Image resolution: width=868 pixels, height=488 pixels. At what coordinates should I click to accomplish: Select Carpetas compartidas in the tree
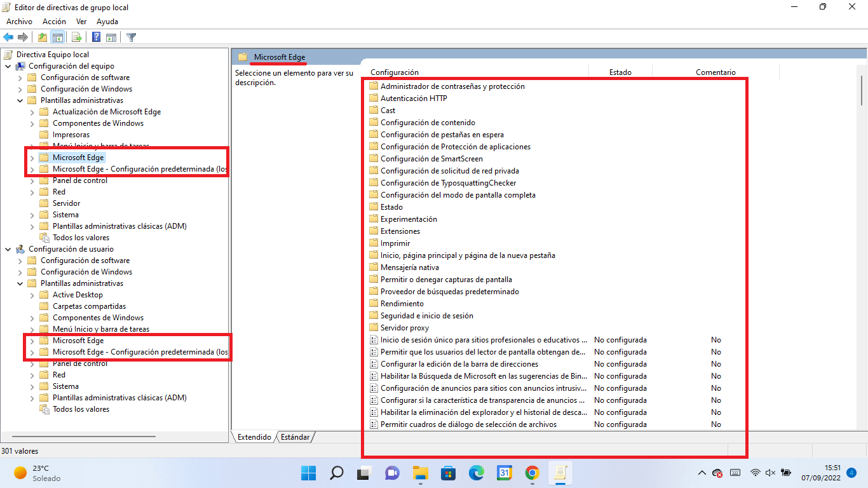89,306
